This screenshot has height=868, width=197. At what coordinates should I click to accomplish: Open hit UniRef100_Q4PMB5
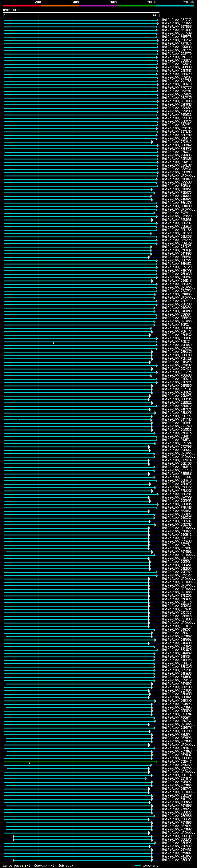177,386
